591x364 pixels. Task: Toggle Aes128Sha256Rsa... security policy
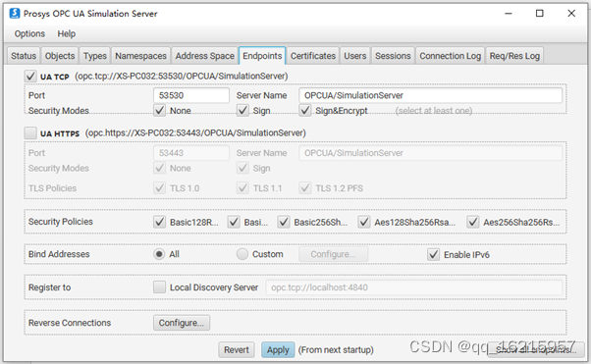pos(363,222)
